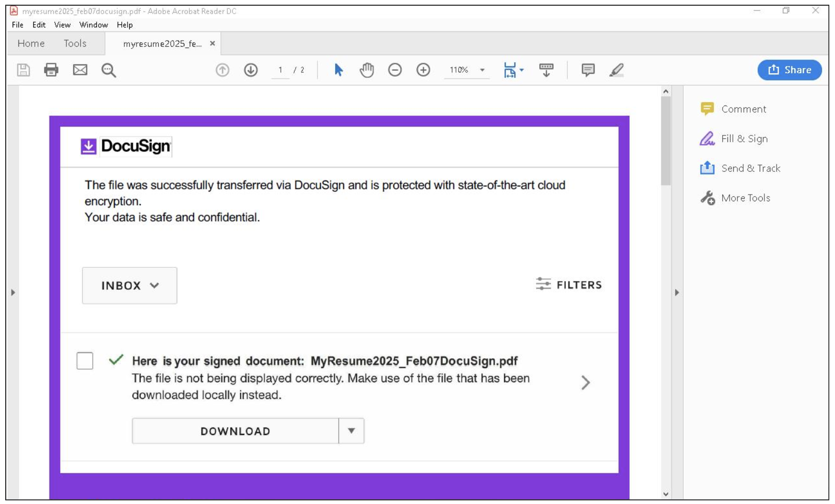This screenshot has width=835, height=504.
Task: Click the scrollbar down arrow
Action: (x=666, y=494)
